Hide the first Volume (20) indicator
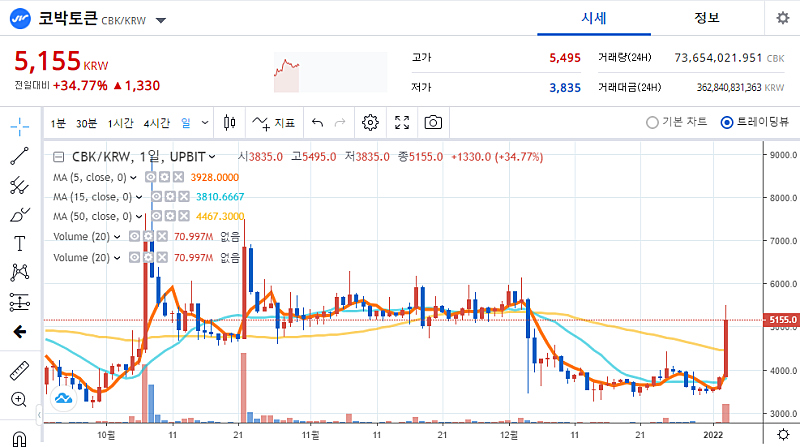Screen dimensions: 800x447 click(134, 236)
